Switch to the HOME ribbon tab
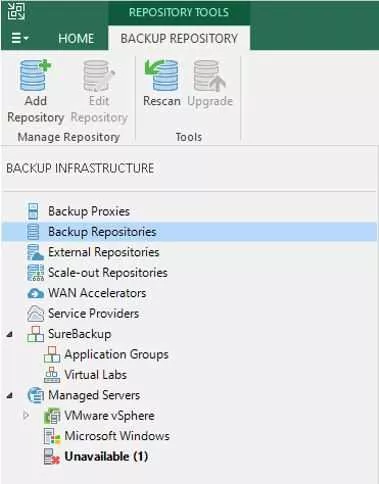 76,38
